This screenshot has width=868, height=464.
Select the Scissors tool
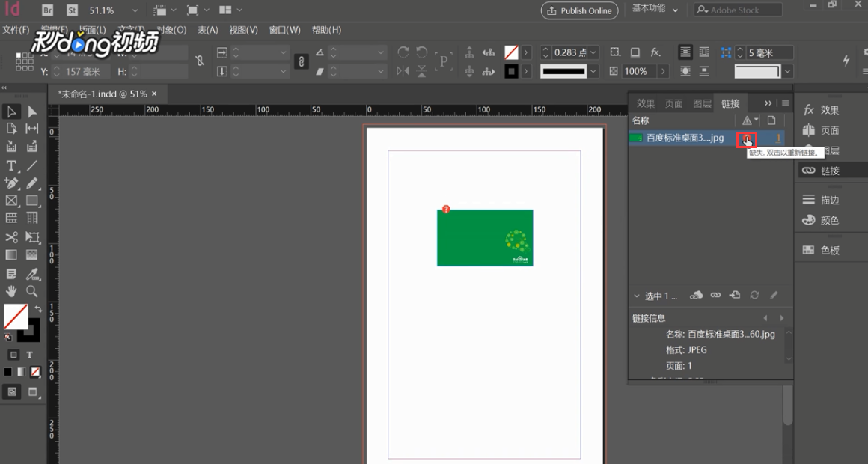coord(11,237)
